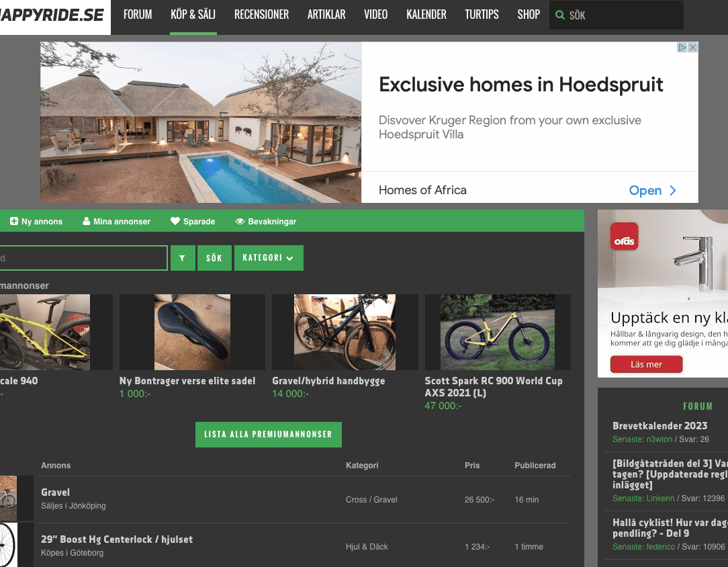This screenshot has width=728, height=567.
Task: Click Cross / Gravel category text
Action: coord(371,500)
